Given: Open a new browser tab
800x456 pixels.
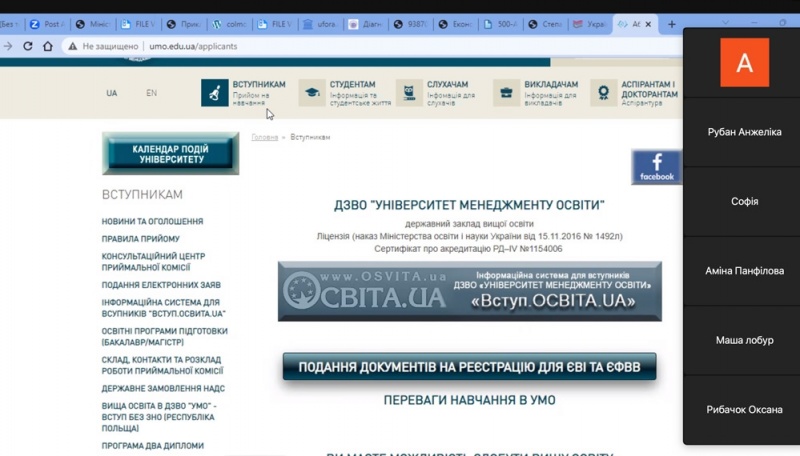Looking at the screenshot, I should (671, 24).
